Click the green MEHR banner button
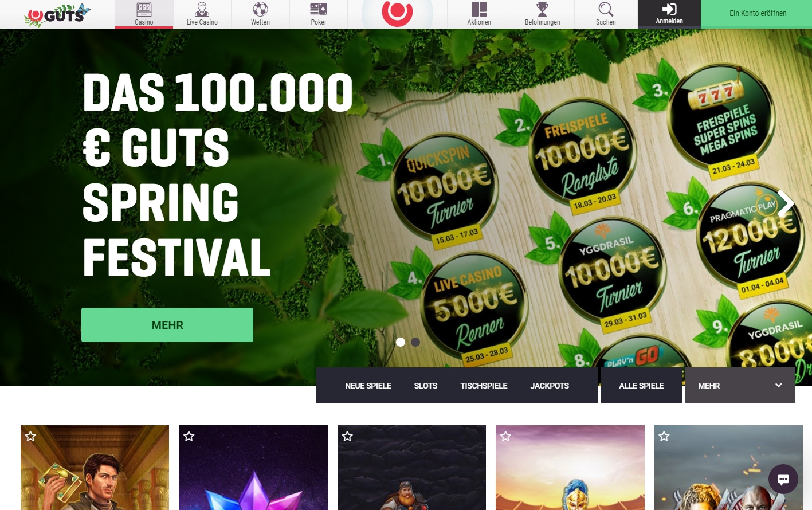Viewport: 812px width, 510px height. 167,325
